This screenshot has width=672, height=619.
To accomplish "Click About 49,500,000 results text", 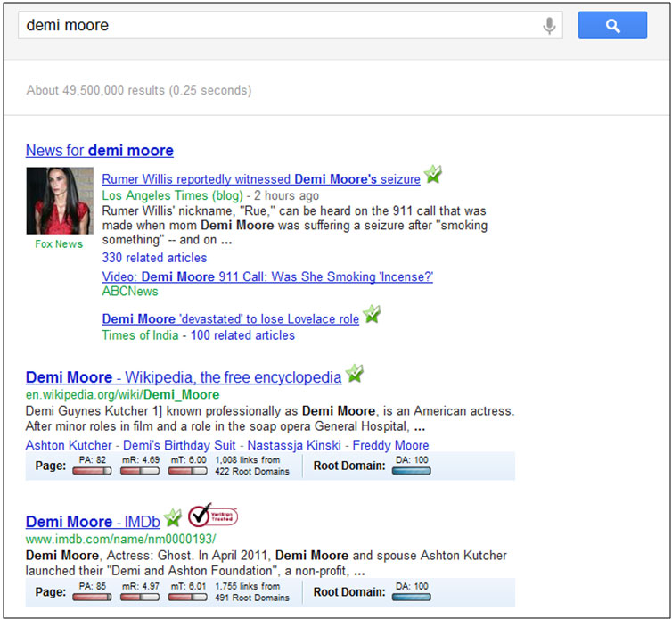I will (x=139, y=90).
